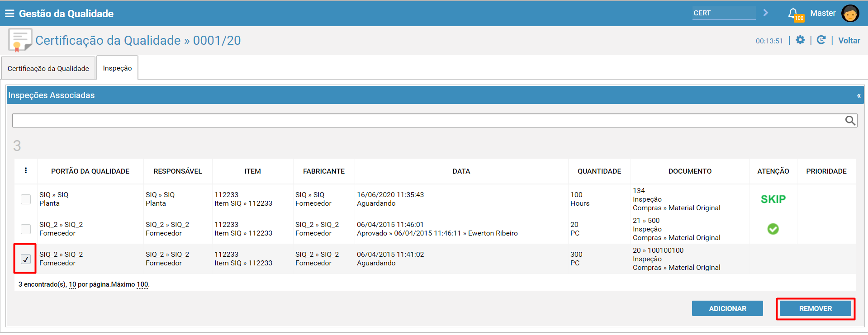Switch to Certificação da Qualidade tab
The height and width of the screenshot is (335, 868).
48,68
